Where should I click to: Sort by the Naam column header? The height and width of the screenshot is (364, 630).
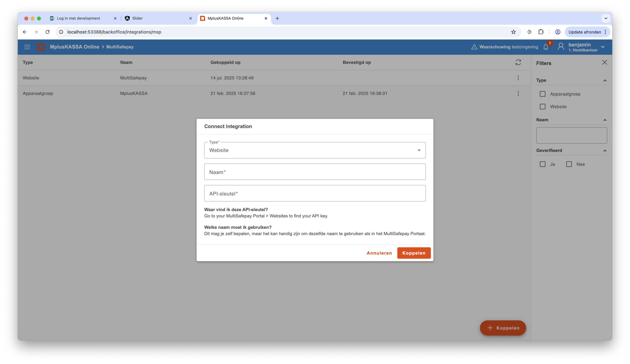pos(126,62)
